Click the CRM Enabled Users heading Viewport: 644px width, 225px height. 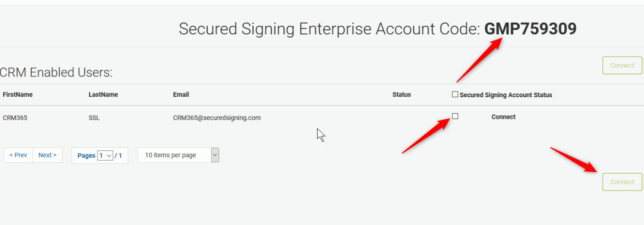(56, 72)
